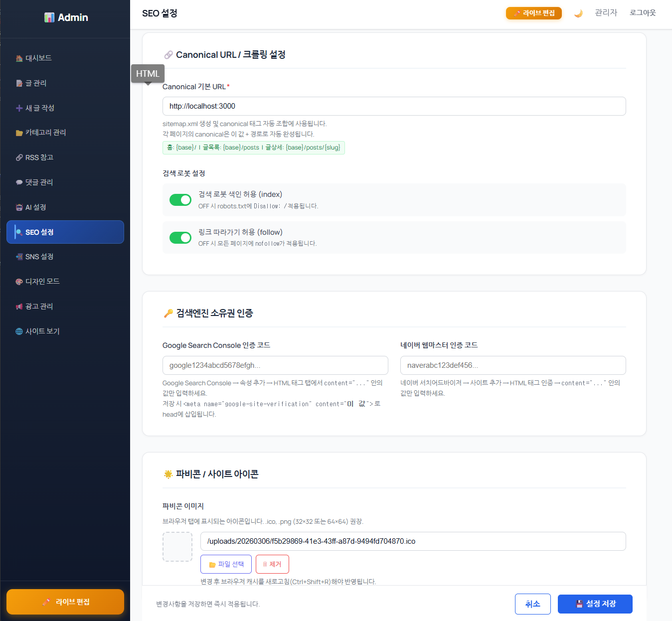The image size is (672, 621).
Task: Click the 파일 선택 favicon upload button
Action: pos(226,564)
